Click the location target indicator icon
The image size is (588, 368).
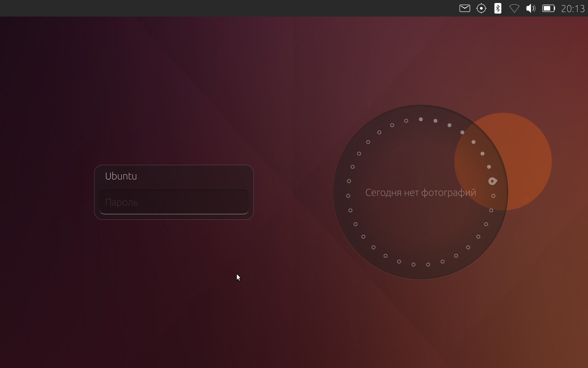pos(481,8)
